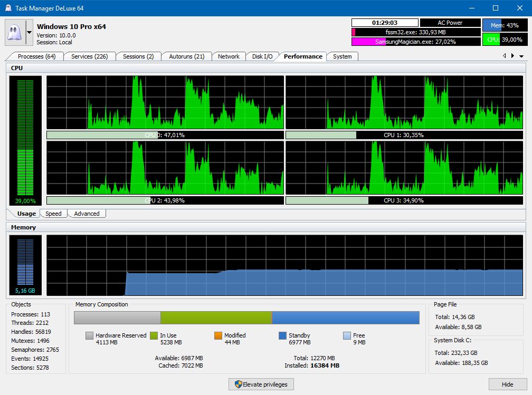Click the Free light blue swatch
This screenshot has width=532, height=395.
(x=347, y=335)
